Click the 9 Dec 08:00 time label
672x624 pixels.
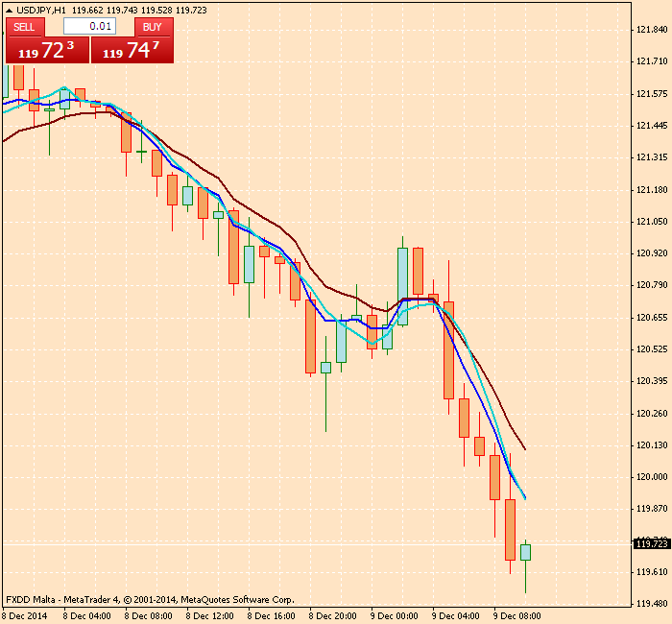click(516, 615)
